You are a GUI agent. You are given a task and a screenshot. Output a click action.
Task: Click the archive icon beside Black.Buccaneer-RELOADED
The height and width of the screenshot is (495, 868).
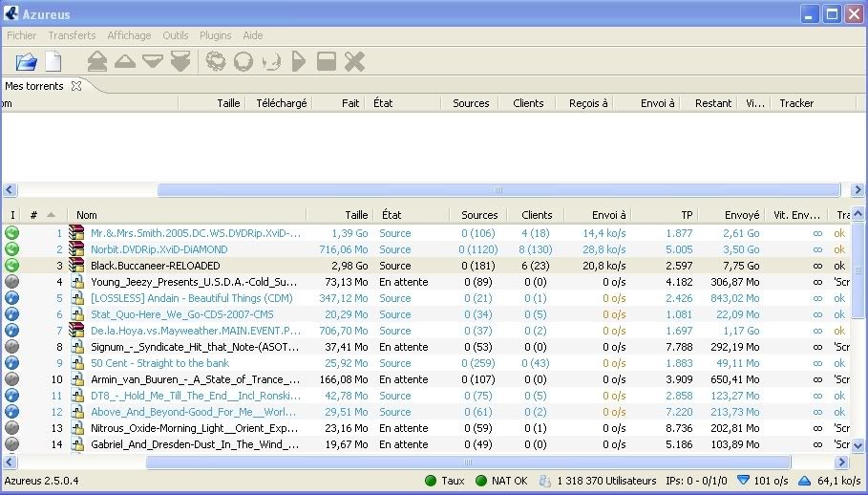[76, 266]
